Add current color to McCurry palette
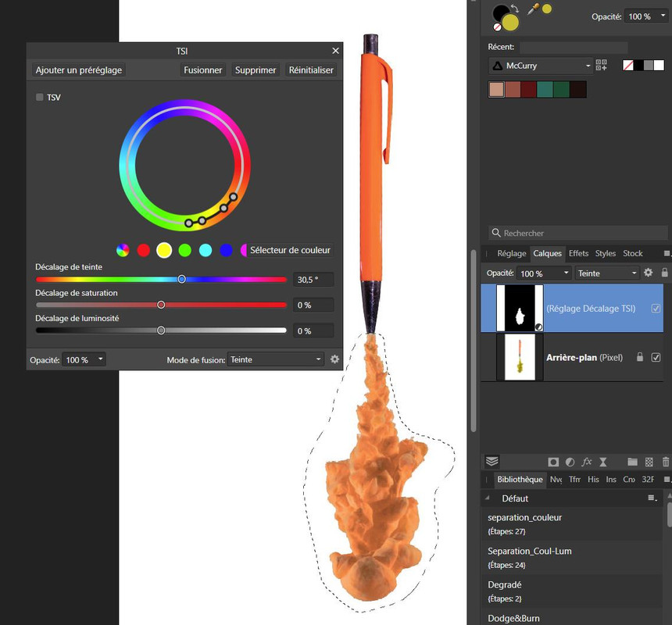The image size is (672, 625). click(602, 65)
